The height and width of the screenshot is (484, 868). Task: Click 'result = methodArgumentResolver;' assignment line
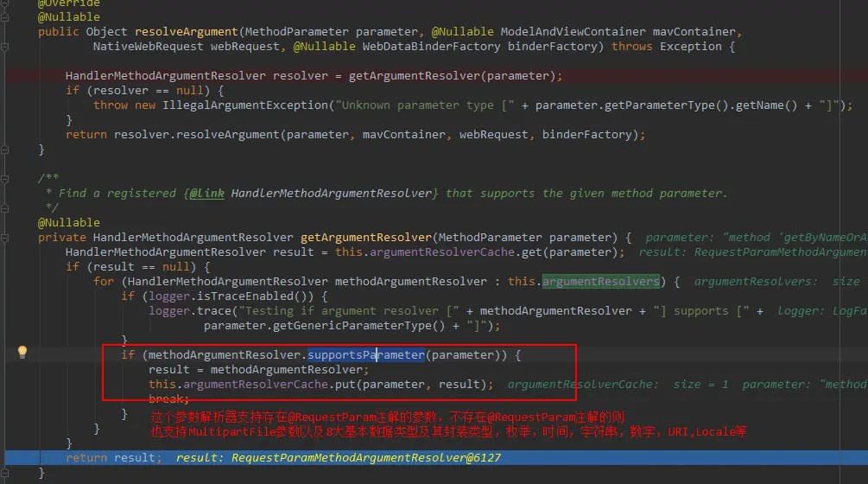pos(258,369)
